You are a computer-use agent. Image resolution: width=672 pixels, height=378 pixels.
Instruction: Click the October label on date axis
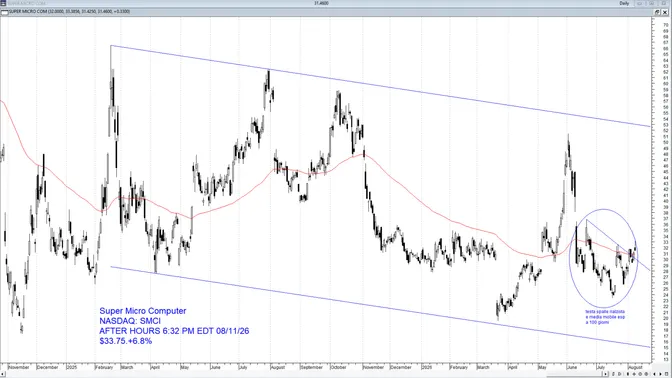pyautogui.click(x=338, y=367)
